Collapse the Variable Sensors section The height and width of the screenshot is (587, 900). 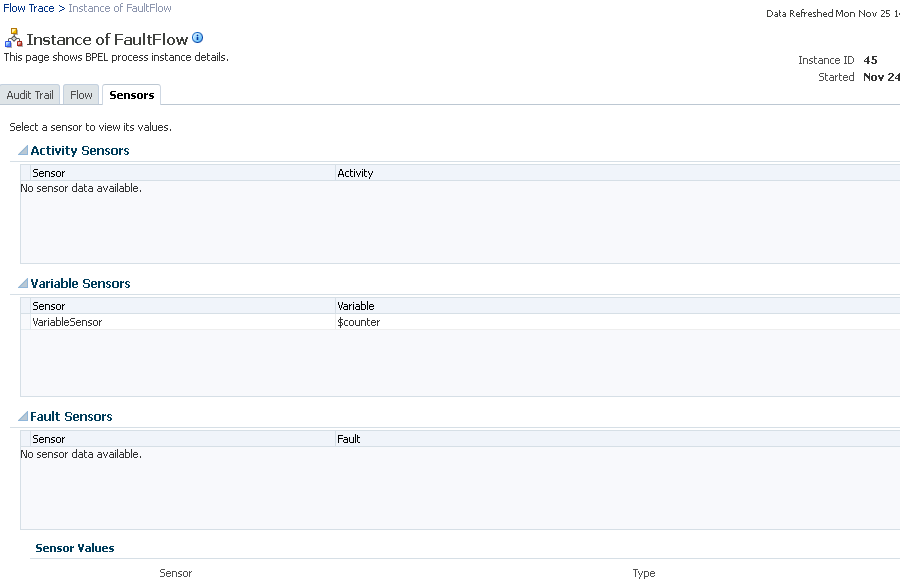tap(23, 283)
